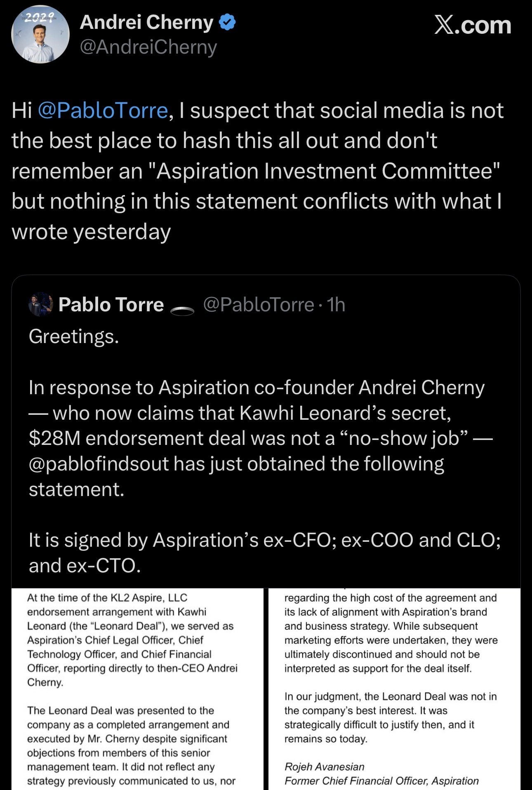Select the Andrei Cherny display name
Screen dimensions: 532x790
[146, 22]
